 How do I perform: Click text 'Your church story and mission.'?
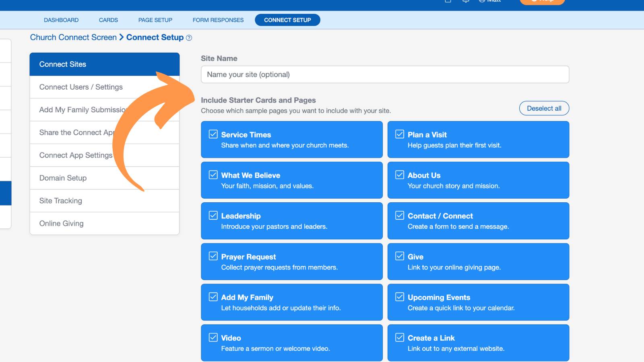(454, 186)
